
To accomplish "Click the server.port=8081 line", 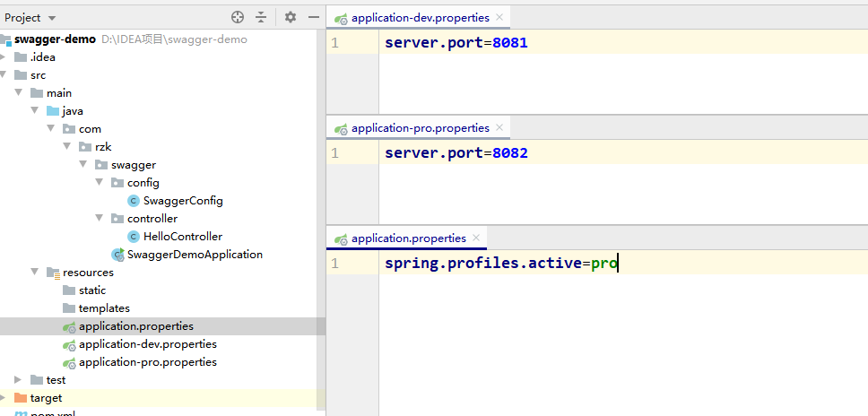I will 456,43.
